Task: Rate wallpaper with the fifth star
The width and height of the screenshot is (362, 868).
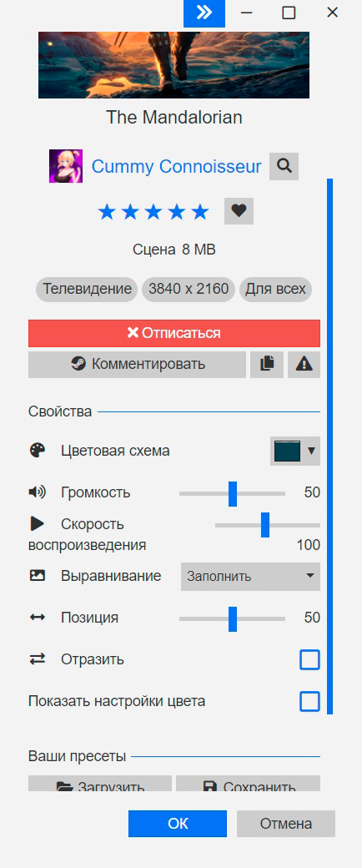Action: pyautogui.click(x=200, y=211)
